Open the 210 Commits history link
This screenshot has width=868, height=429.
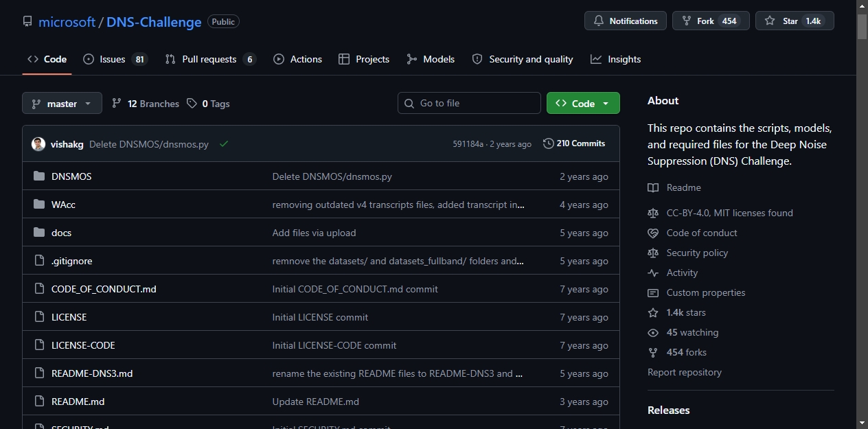(x=574, y=143)
